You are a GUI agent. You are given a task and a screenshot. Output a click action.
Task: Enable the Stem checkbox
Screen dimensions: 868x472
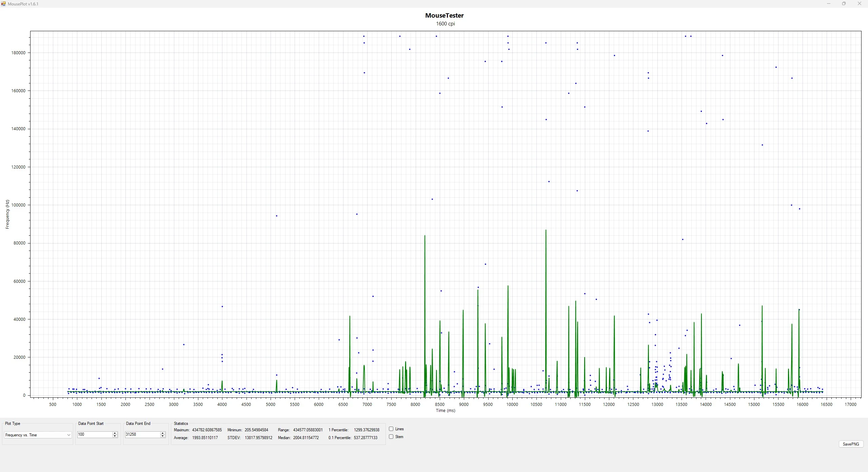pyautogui.click(x=391, y=437)
